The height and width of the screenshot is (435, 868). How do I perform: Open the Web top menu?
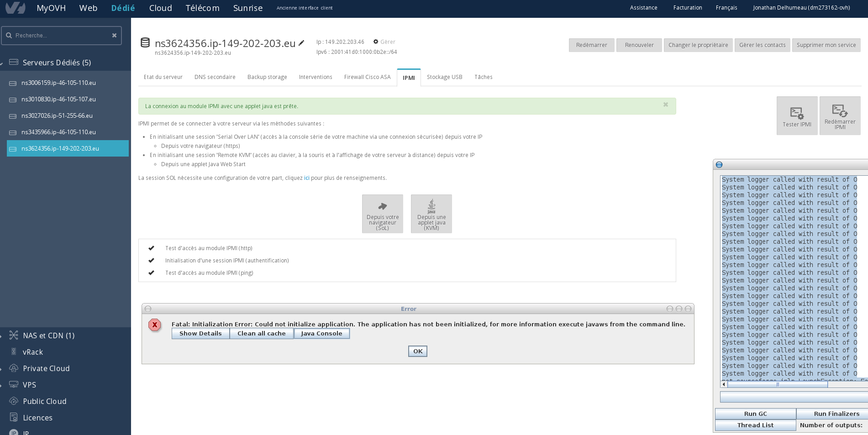(88, 8)
